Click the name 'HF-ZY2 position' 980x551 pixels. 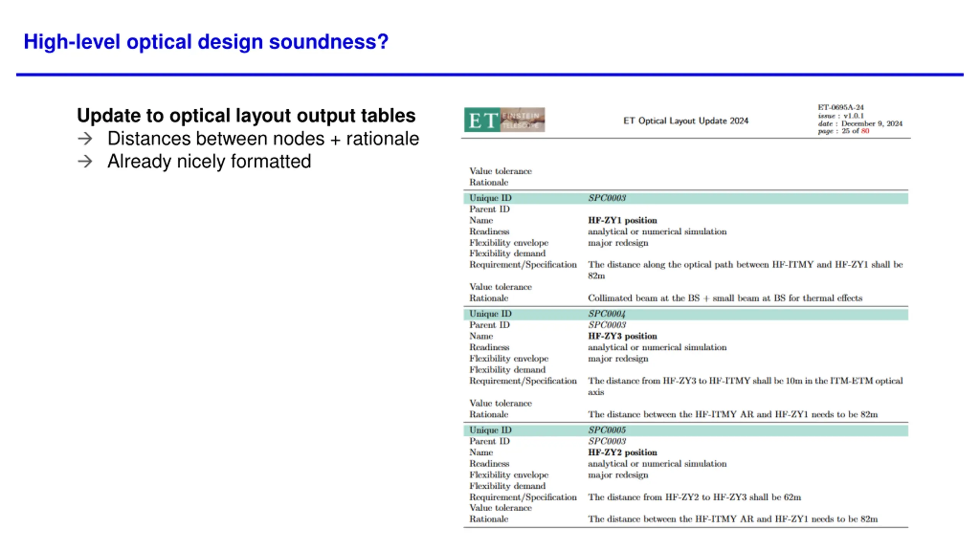(x=622, y=452)
